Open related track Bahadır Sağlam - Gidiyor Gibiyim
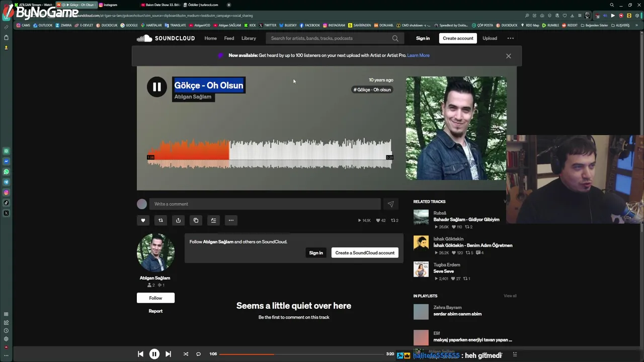The image size is (644, 362). coord(466,220)
